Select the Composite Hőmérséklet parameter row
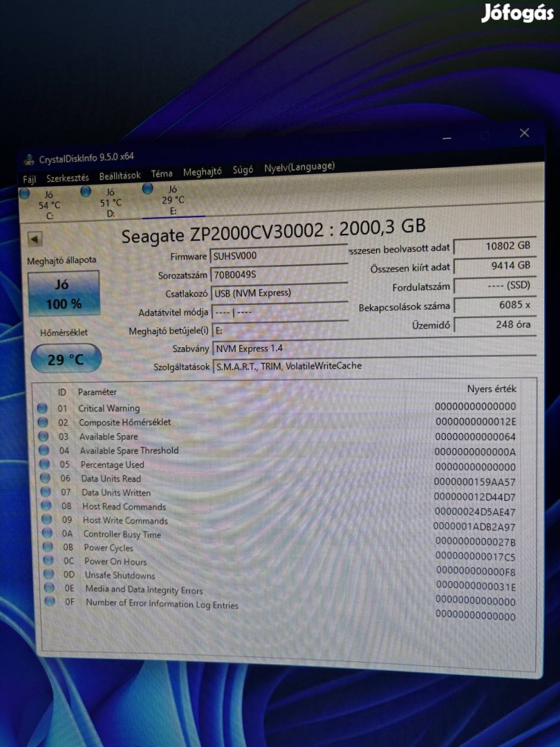This screenshot has height=747, width=560. 277,422
